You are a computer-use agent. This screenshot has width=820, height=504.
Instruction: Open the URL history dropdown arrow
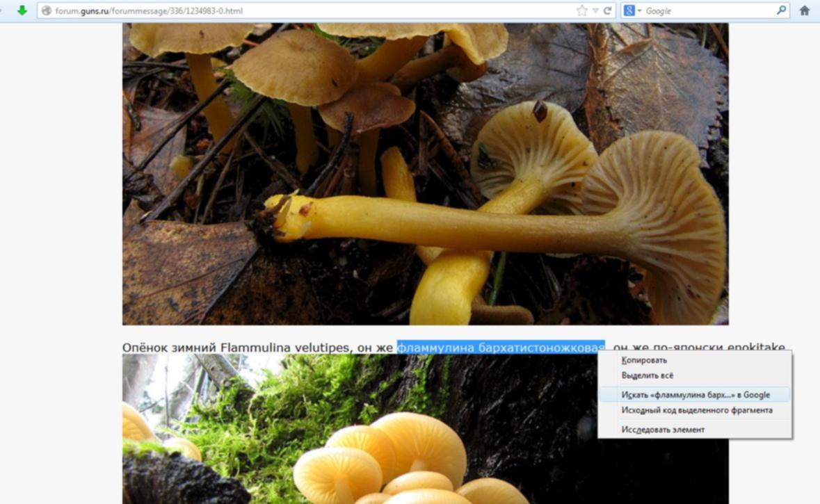[x=595, y=10]
